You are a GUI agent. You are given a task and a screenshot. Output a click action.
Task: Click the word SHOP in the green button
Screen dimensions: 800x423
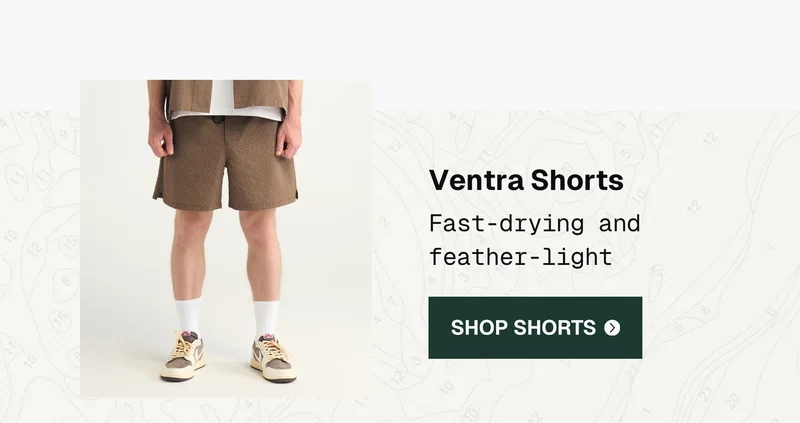point(477,328)
